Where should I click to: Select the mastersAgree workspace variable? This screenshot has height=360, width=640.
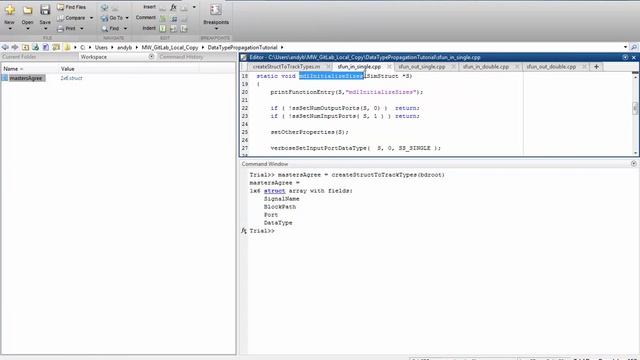(x=25, y=78)
